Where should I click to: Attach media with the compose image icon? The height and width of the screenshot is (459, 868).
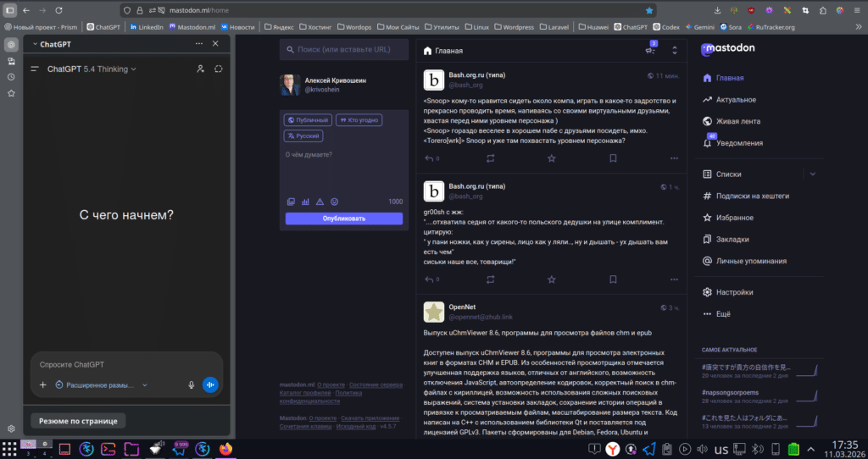point(292,202)
